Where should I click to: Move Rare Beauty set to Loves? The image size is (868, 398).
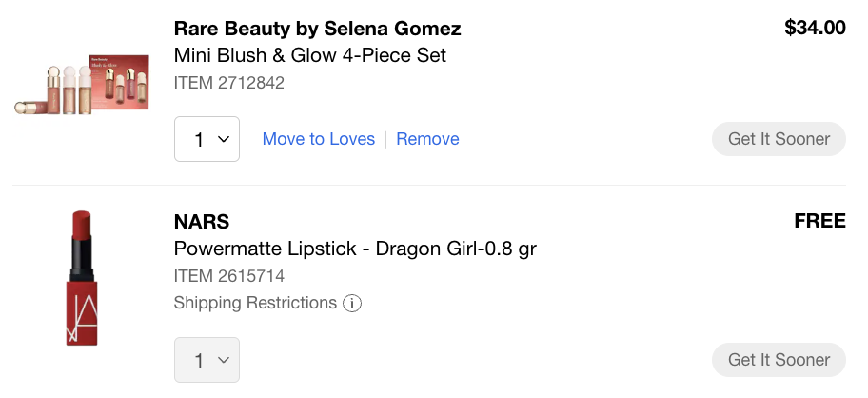319,139
